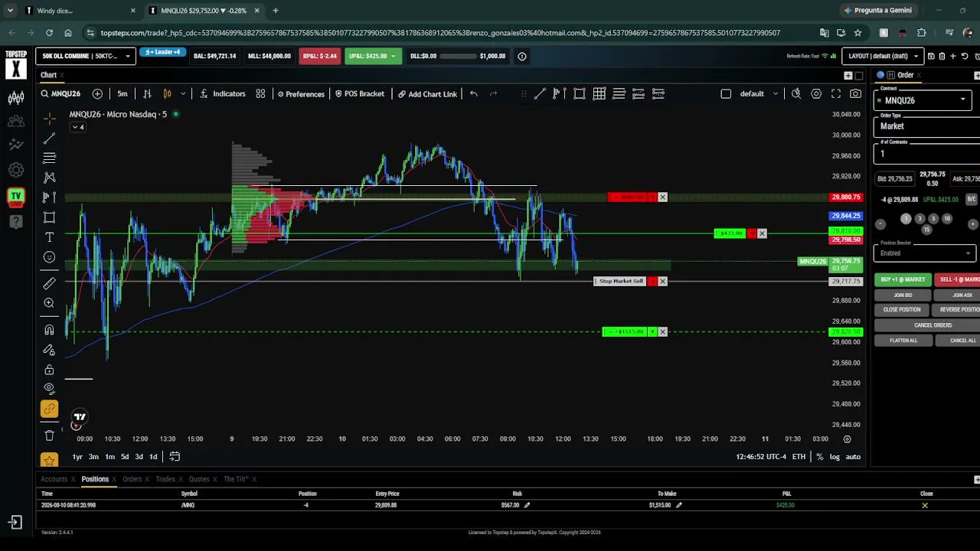Save the current layout
The image size is (980, 551).
point(931,56)
